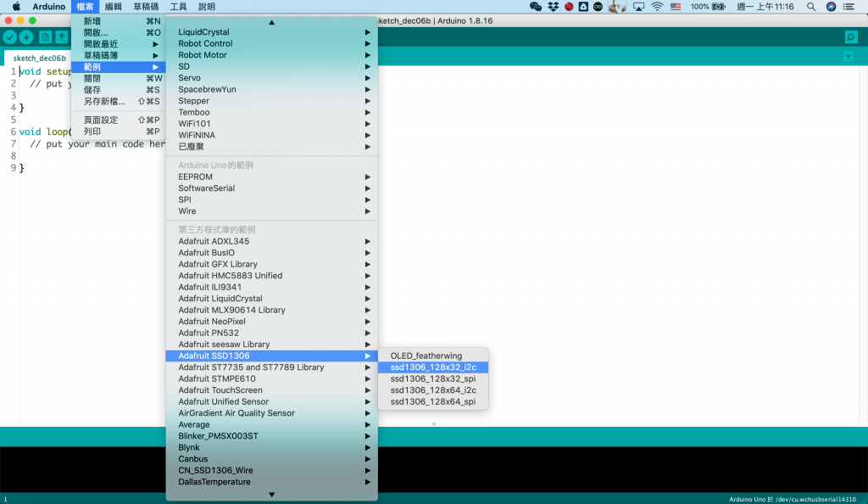Click the New sketch toolbar icon
The height and width of the screenshot is (504, 868).
point(46,37)
